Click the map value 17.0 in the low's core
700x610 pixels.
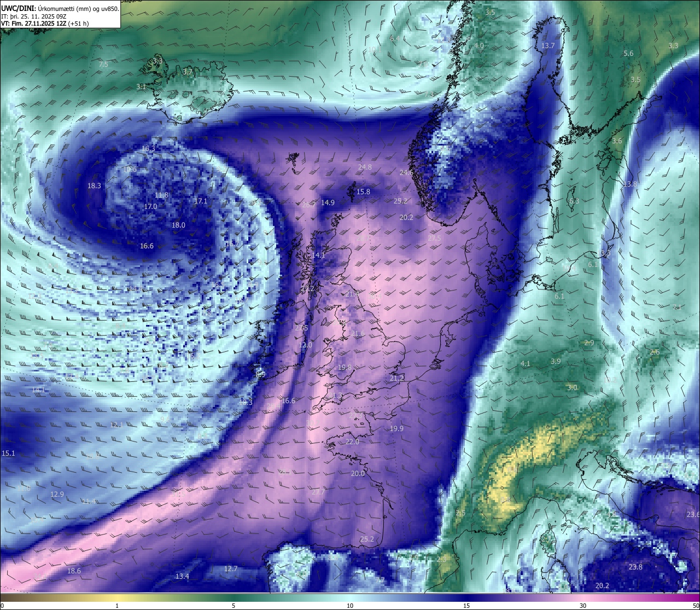[150, 206]
